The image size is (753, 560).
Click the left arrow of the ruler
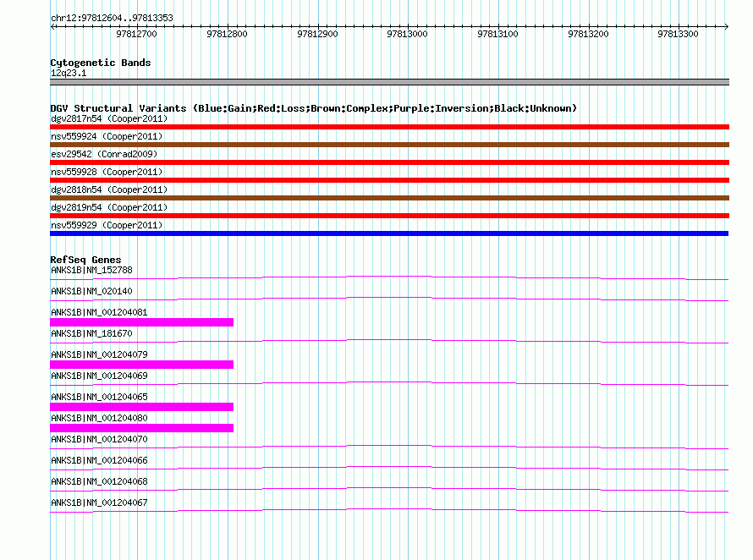click(x=52, y=26)
